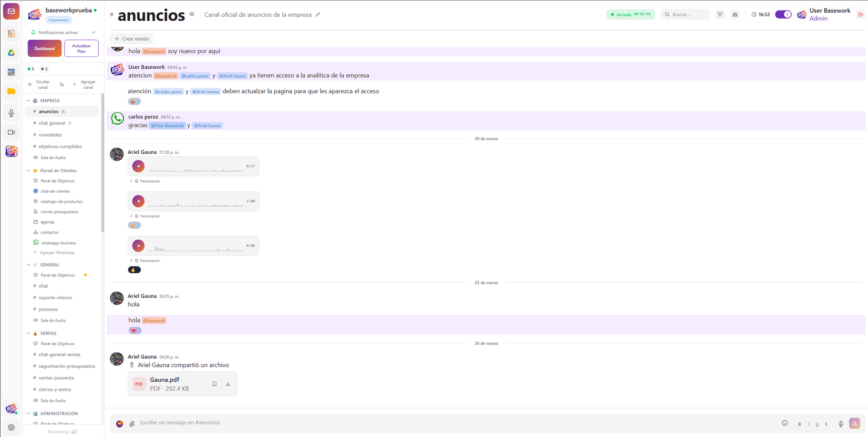Click the paperclip to attach a file
The height and width of the screenshot is (437, 868).
point(132,423)
